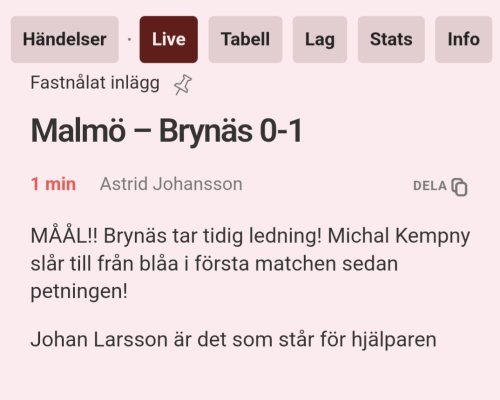Switch to the Tabell tab
This screenshot has width=500, height=400.
[x=245, y=39]
